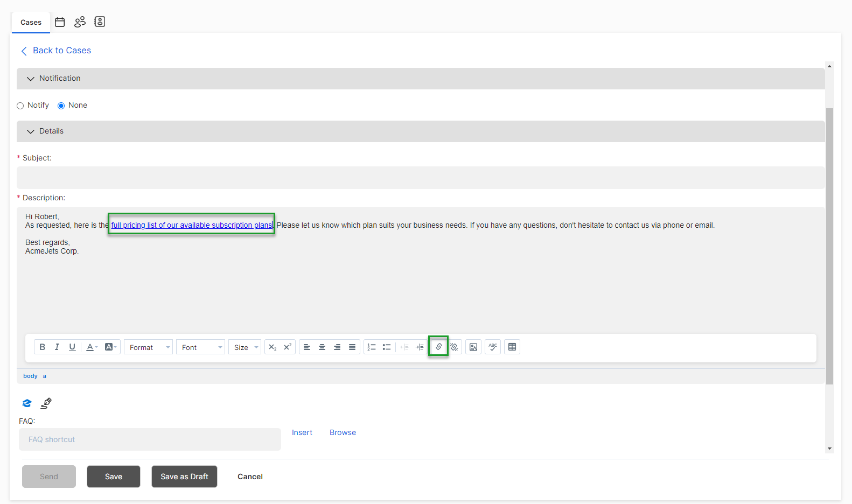Click Save as Draft
Image resolution: width=852 pixels, height=504 pixels.
click(x=184, y=477)
